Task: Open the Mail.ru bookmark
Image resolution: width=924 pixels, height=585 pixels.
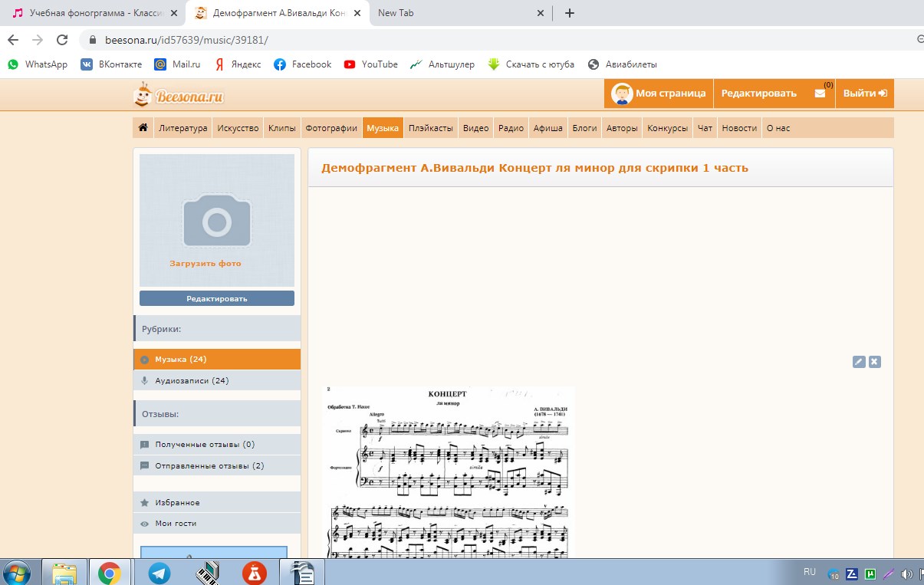Action: coord(177,64)
